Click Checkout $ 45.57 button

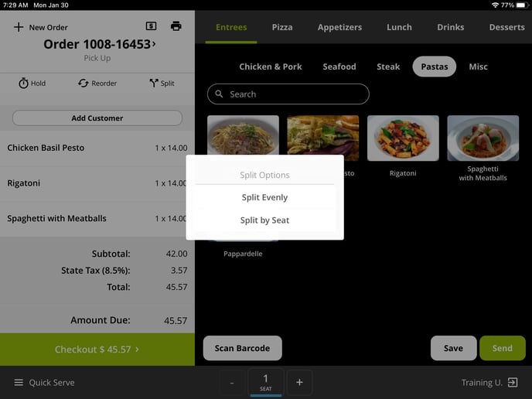click(x=97, y=350)
